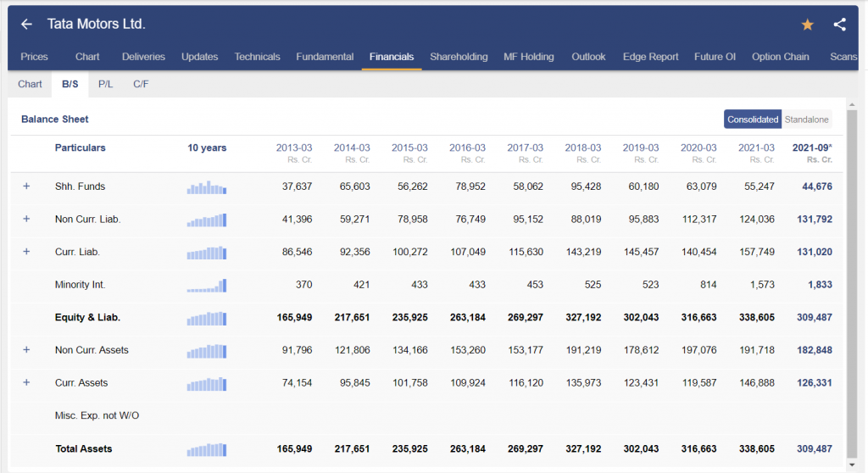Click the 2021-09* column header
Viewport: 868px width, 473px height.
pyautogui.click(x=812, y=147)
